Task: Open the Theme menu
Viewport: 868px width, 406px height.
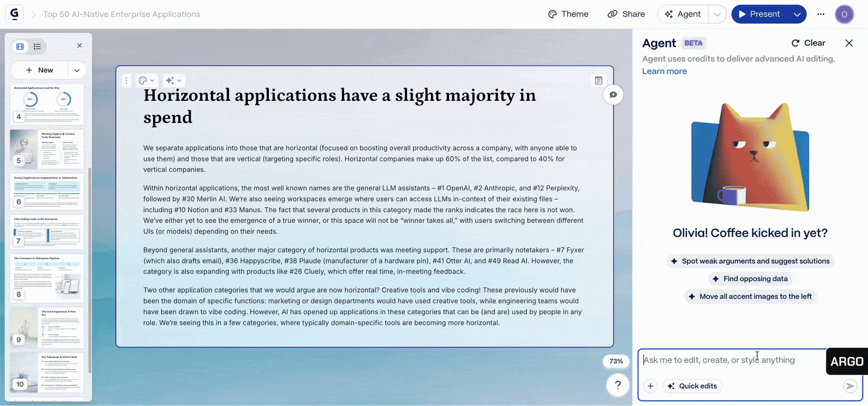Action: tap(568, 14)
